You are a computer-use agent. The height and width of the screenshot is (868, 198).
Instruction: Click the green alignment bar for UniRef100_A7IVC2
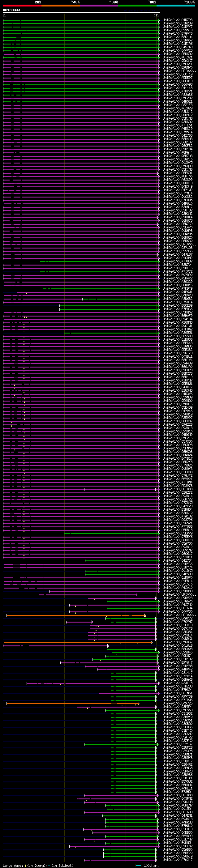(x=100, y=272)
